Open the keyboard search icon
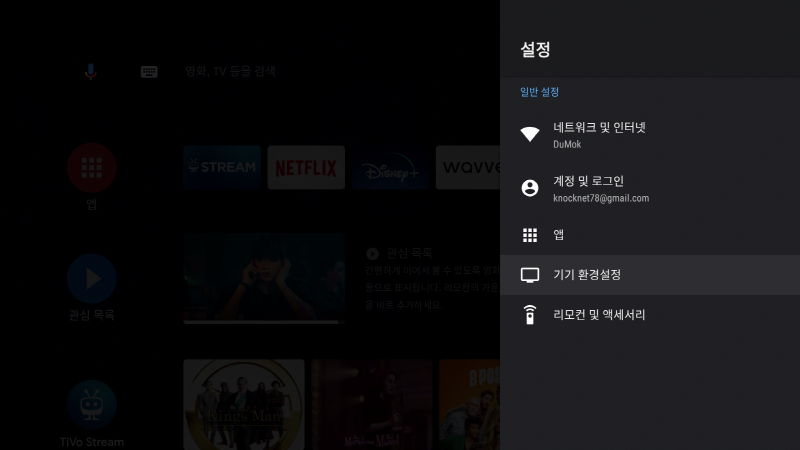The image size is (800, 450). pos(149,71)
